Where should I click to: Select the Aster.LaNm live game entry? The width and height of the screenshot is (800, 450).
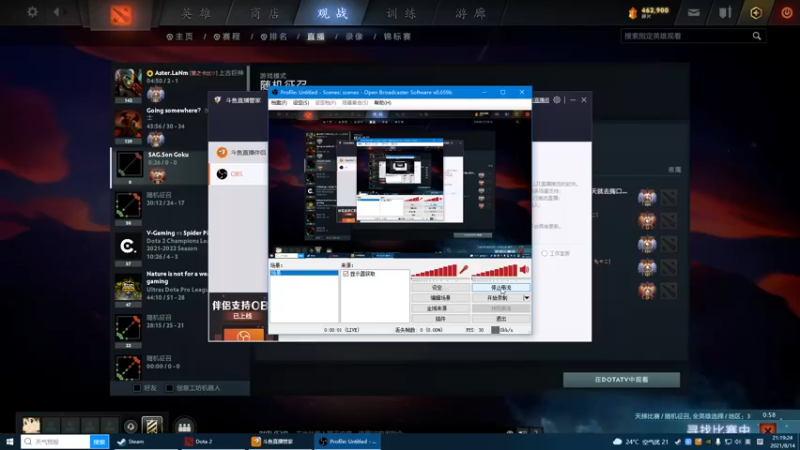tap(180, 84)
